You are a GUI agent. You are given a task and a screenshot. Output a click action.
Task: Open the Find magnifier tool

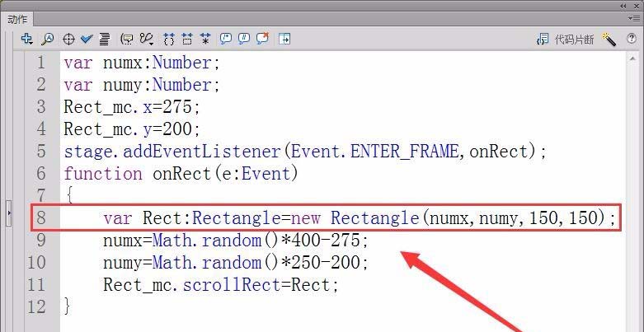click(x=48, y=39)
